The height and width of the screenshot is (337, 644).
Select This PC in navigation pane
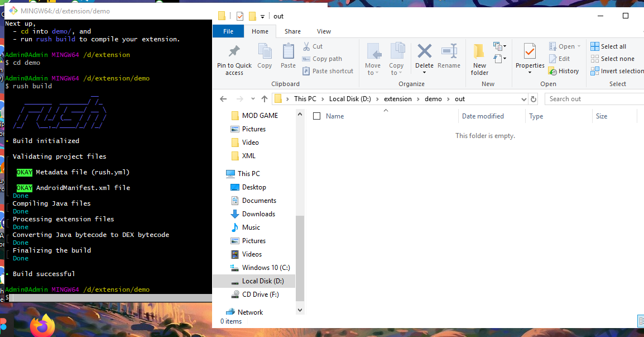pyautogui.click(x=243, y=174)
